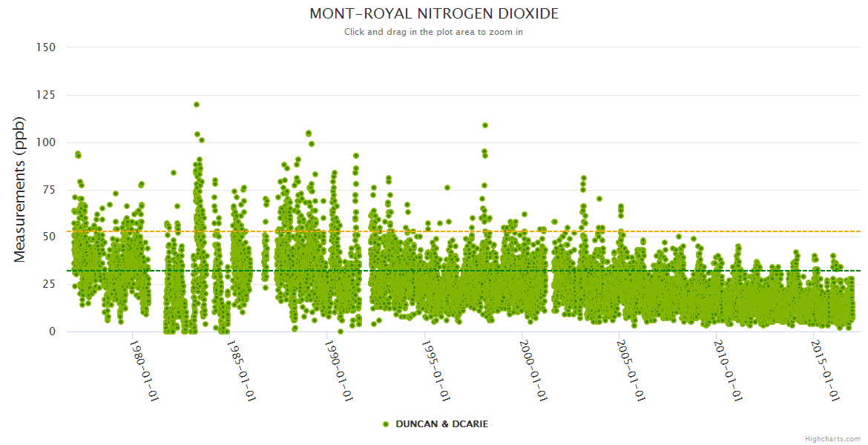Click the Measurements (ppb) axis title
Viewport: 868px width, 445px height.
[20, 190]
